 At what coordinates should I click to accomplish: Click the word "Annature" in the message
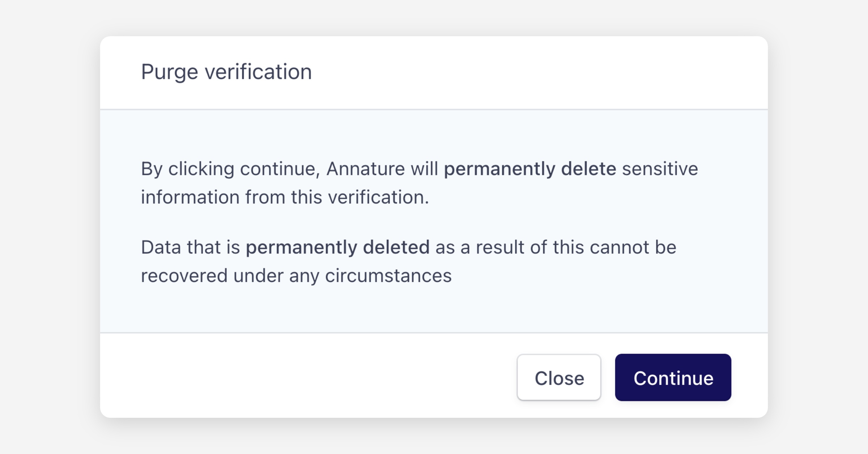(365, 169)
